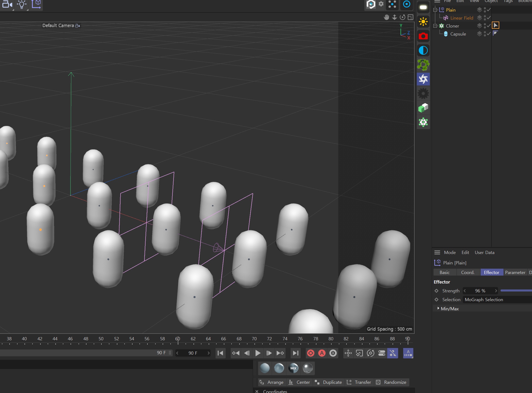Click the camera object icon in top-left toolbar
This screenshot has width=532, height=393.
[x=7, y=5]
